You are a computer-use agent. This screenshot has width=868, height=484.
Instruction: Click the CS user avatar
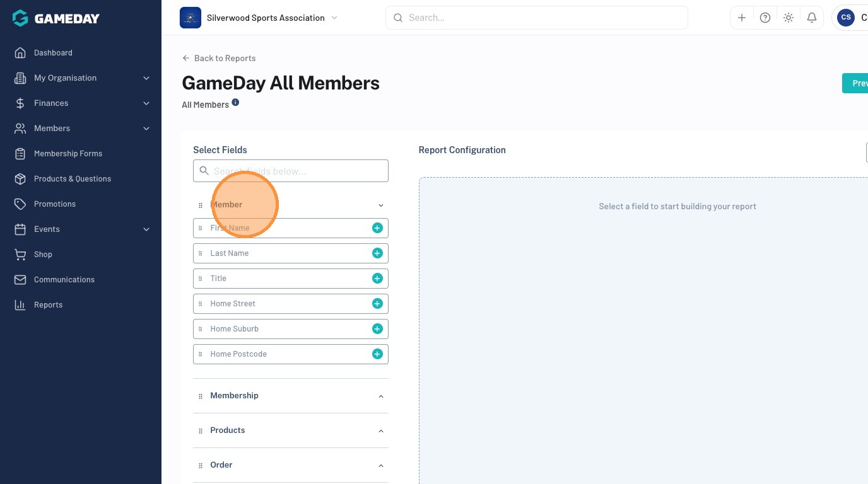point(846,18)
